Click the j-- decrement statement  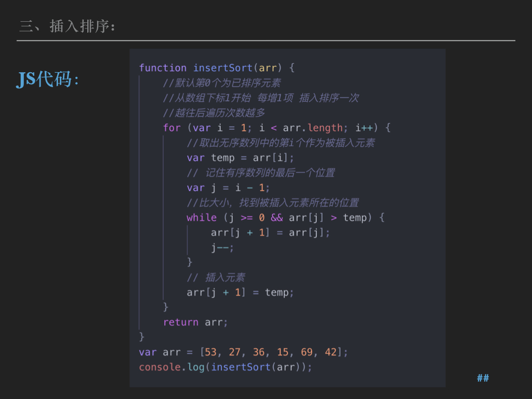point(222,248)
